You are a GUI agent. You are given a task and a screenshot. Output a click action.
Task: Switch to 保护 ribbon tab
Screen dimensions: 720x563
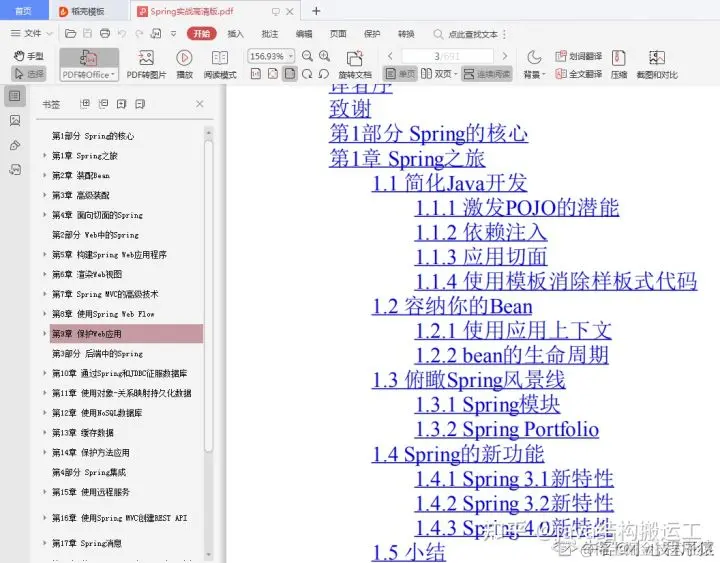(x=372, y=34)
